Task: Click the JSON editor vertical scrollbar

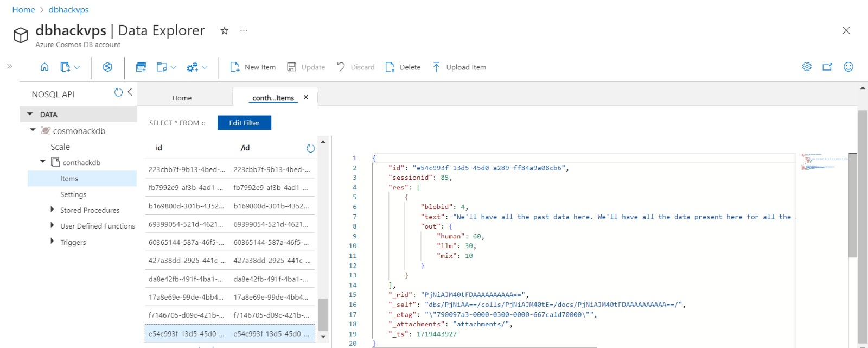Action: 852,205
